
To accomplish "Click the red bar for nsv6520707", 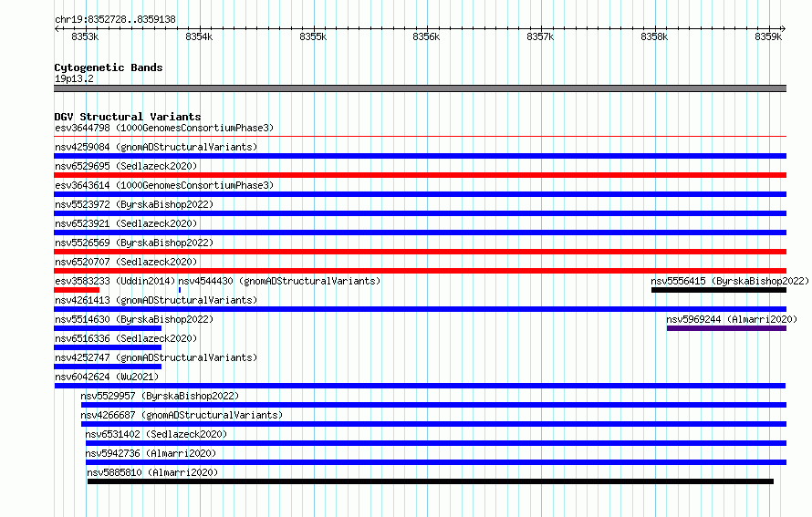I will click(420, 271).
